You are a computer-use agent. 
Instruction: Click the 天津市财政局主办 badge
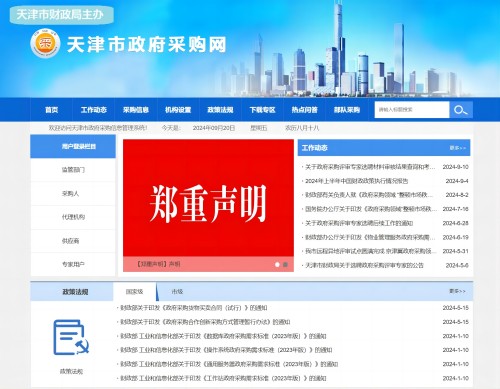coord(61,15)
